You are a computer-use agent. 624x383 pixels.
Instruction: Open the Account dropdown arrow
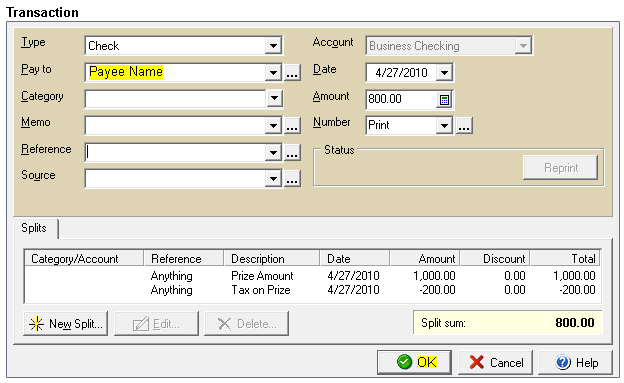[x=523, y=46]
